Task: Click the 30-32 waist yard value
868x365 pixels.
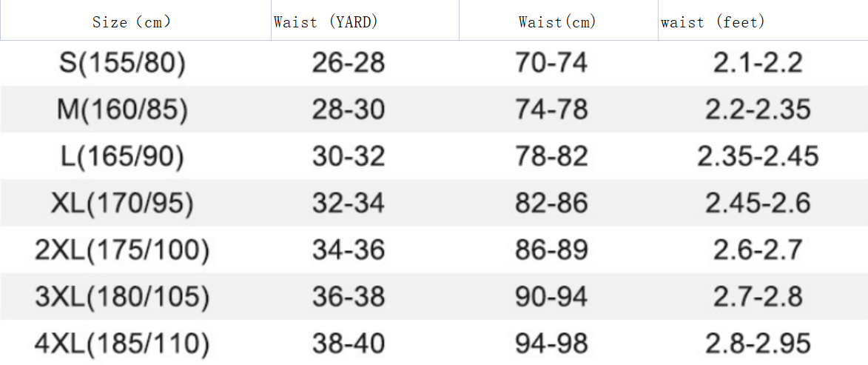Action: 349,156
